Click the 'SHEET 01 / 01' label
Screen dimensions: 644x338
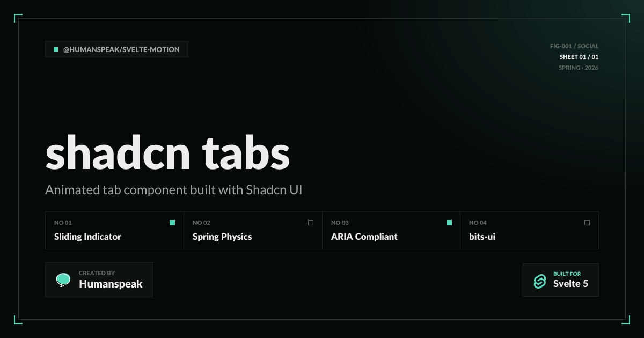(579, 57)
